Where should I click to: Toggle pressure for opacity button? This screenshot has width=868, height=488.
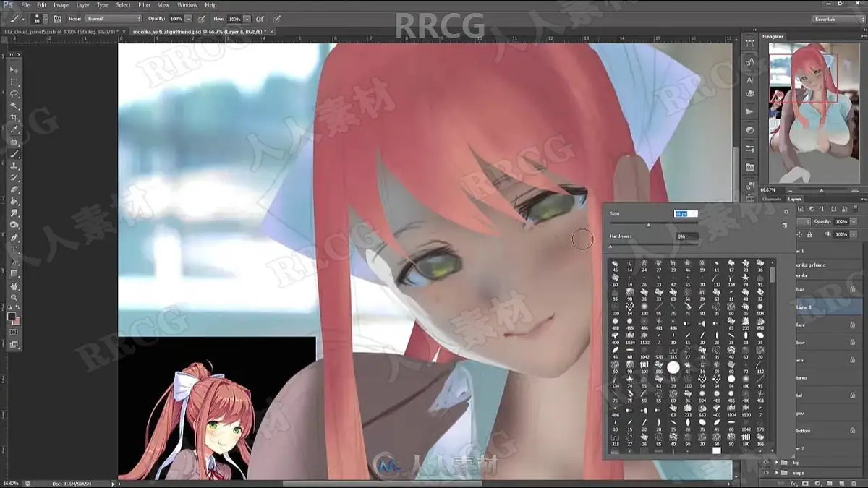(x=201, y=18)
